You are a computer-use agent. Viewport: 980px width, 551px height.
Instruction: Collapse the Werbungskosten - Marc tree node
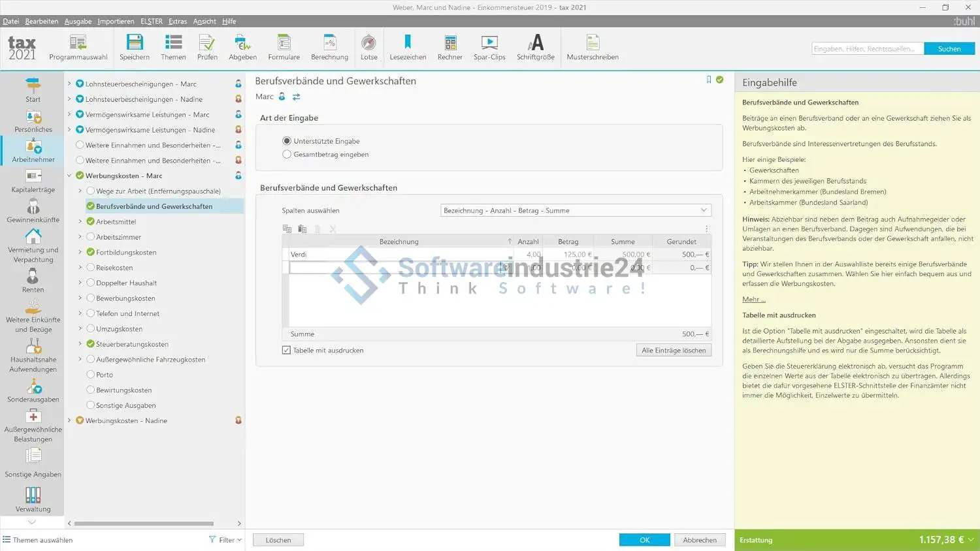69,176
